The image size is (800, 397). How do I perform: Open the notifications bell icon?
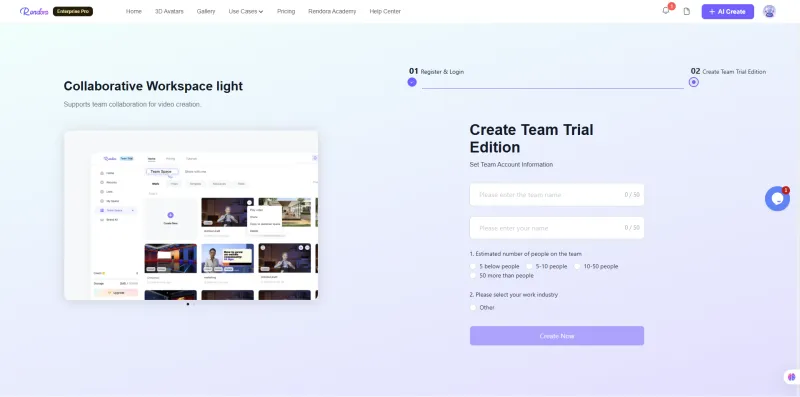click(x=665, y=11)
